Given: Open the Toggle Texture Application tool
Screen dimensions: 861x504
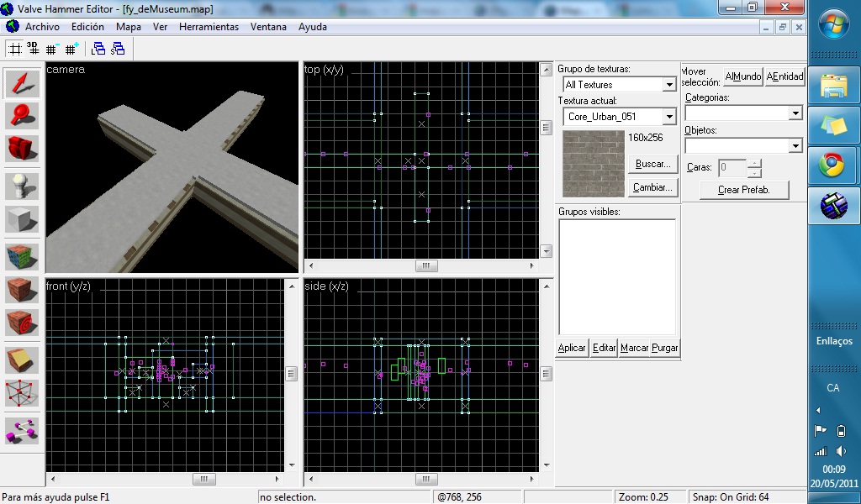Looking at the screenshot, I should point(22,256).
